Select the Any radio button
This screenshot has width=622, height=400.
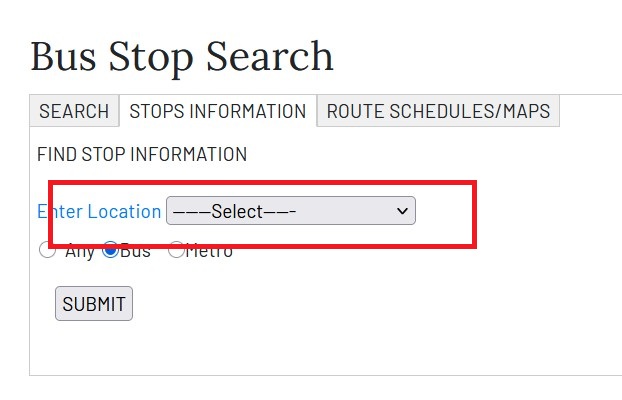(x=48, y=250)
